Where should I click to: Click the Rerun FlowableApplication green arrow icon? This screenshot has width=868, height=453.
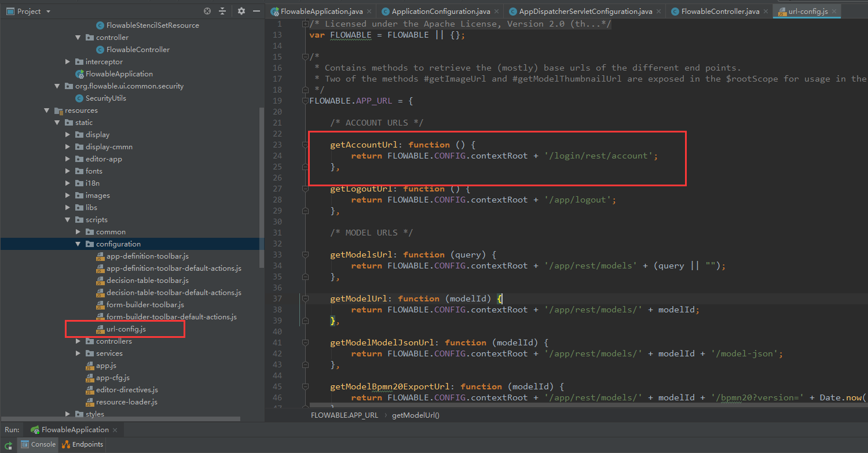[x=9, y=445]
